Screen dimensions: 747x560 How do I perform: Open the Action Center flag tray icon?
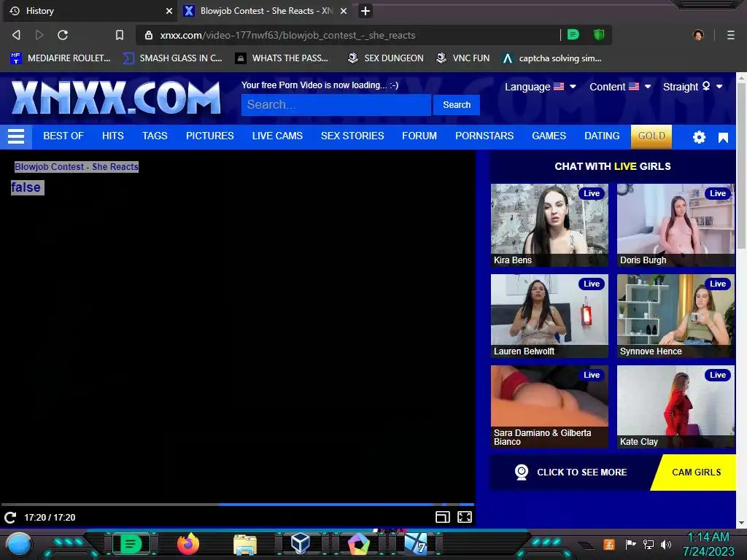pyautogui.click(x=630, y=544)
